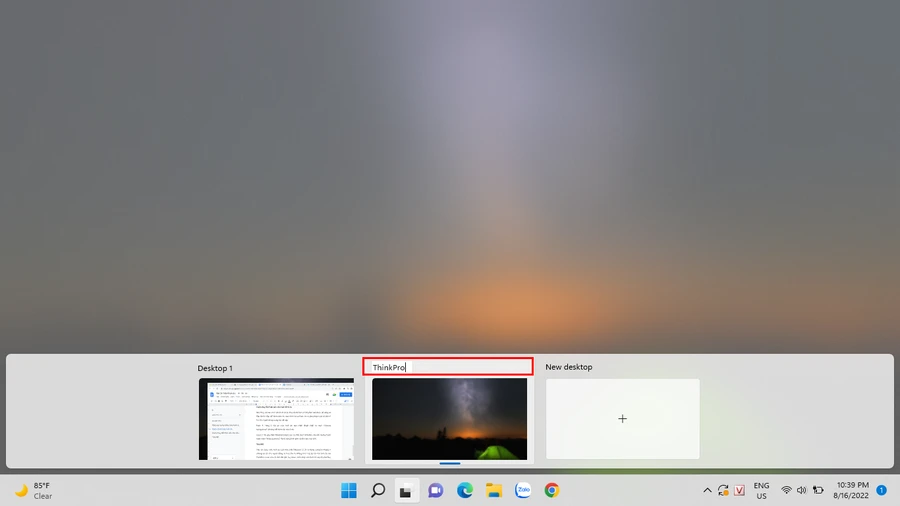
Task: Click the Desktop 1 label
Action: click(x=215, y=368)
